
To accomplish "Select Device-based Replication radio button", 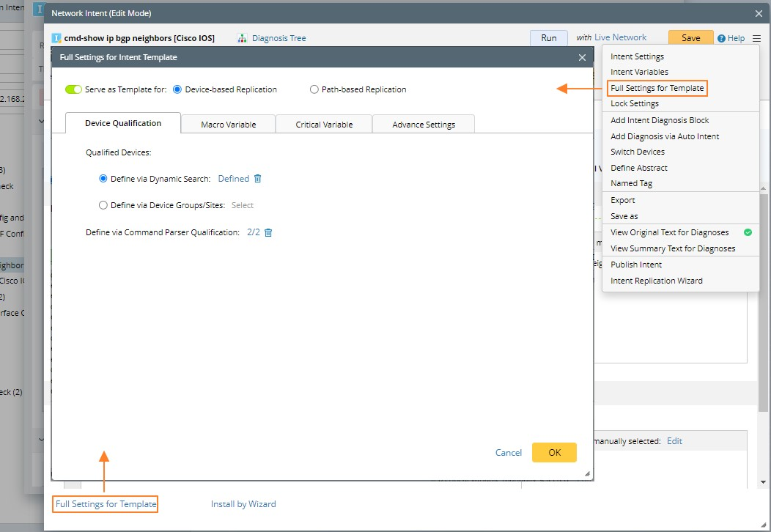I will 177,89.
